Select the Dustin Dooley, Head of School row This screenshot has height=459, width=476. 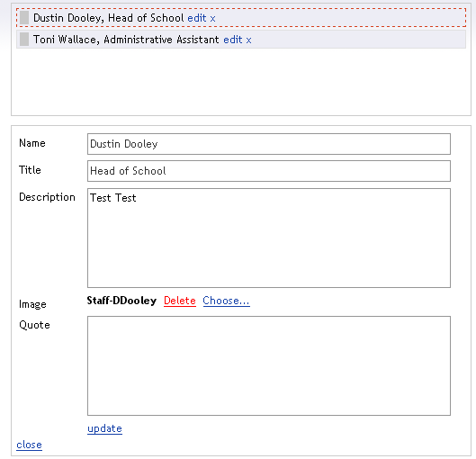[241, 18]
